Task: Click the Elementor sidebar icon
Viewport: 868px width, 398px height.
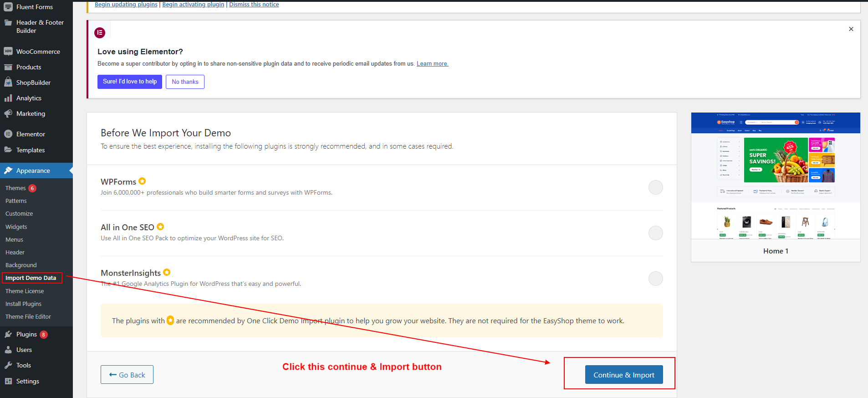Action: (8, 134)
